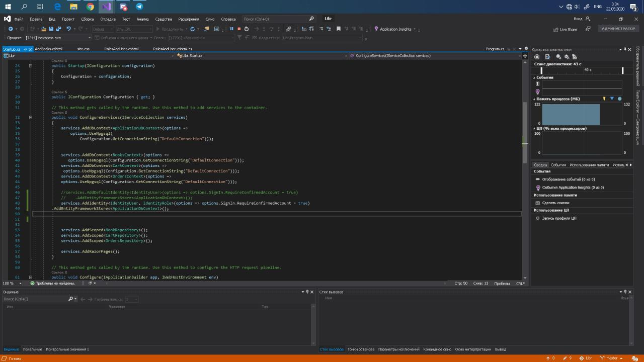Open Отображение событий (0 из 0) link
This screenshot has width=644, height=362.
coord(568,179)
